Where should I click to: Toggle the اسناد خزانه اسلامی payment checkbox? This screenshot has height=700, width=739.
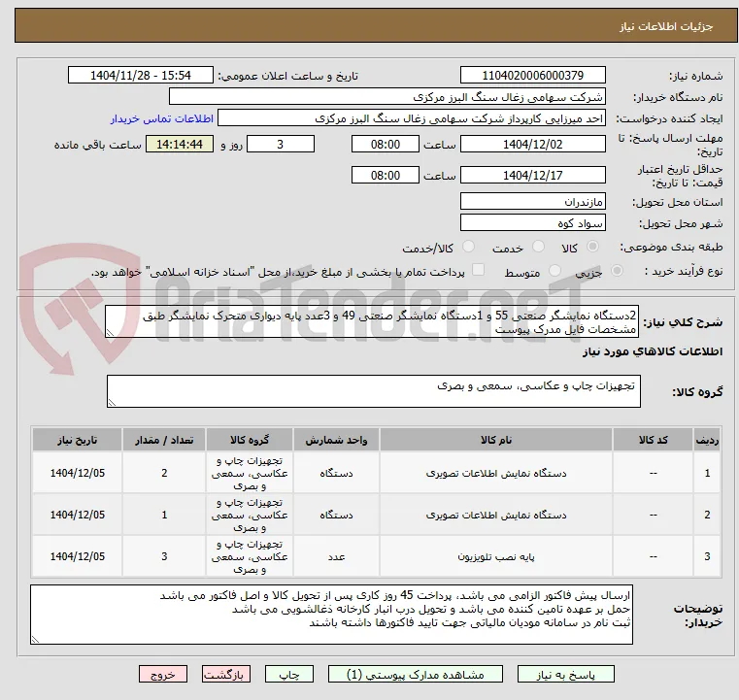pos(478,270)
